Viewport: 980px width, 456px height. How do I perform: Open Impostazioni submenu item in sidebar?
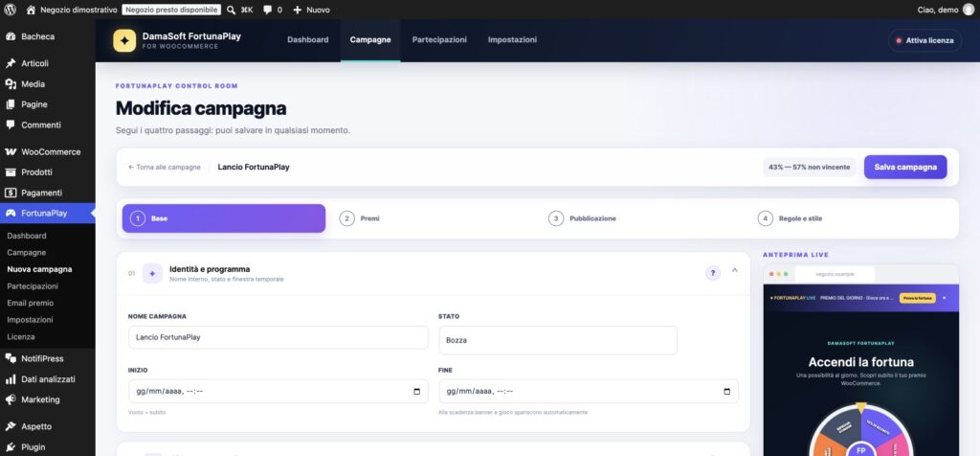coord(30,320)
